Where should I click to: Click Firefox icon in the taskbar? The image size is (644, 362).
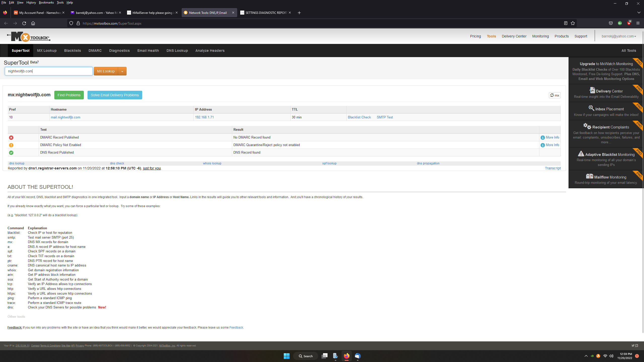pyautogui.click(x=347, y=356)
